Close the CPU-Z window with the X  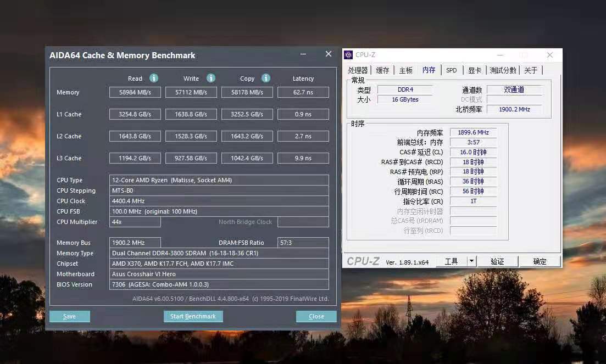coord(550,55)
